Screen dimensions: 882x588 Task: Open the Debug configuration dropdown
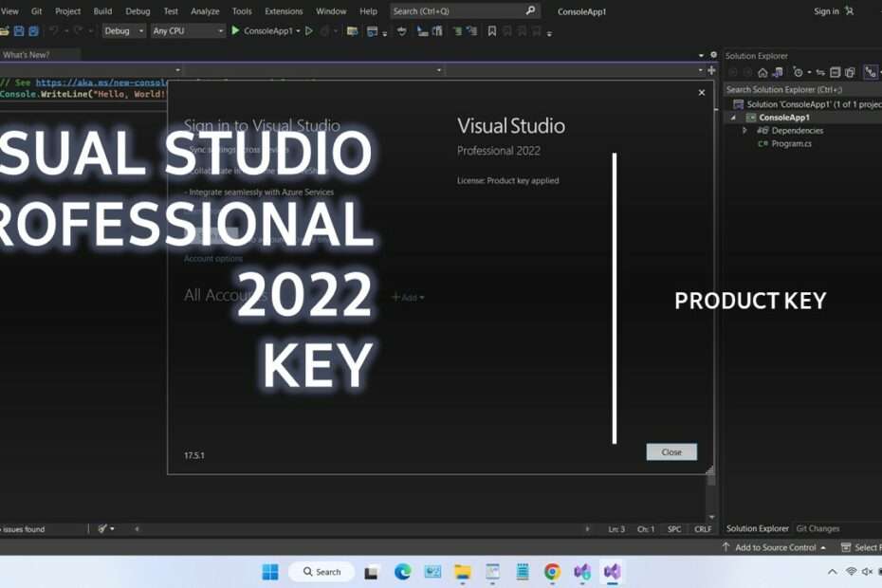124,31
